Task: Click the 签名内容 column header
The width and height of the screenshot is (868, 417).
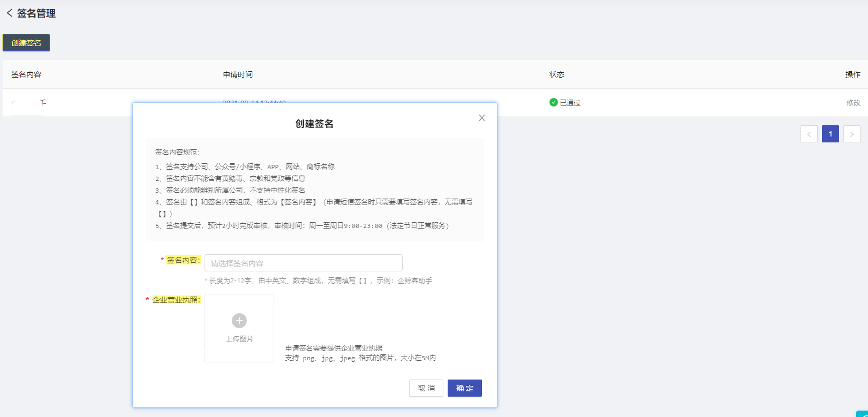Action: coord(26,74)
